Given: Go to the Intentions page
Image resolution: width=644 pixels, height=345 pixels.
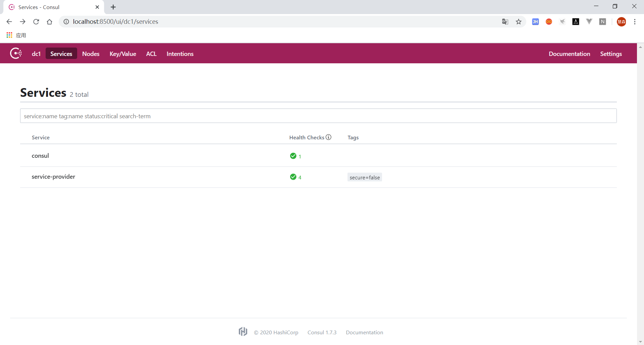Looking at the screenshot, I should click(x=180, y=54).
